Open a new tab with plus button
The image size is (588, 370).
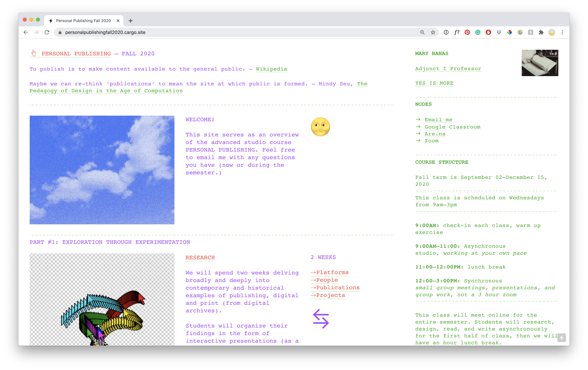pos(131,21)
